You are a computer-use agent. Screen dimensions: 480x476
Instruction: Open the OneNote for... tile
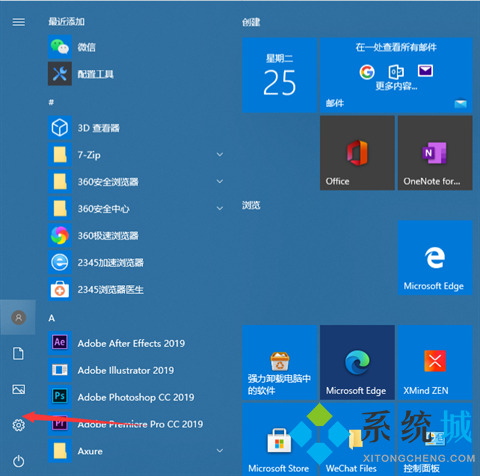point(435,153)
